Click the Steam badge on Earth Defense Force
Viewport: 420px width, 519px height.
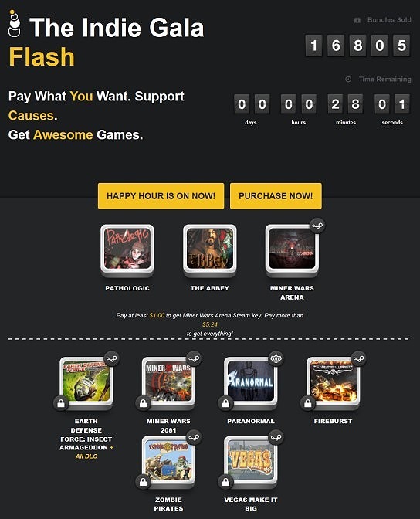(112, 358)
